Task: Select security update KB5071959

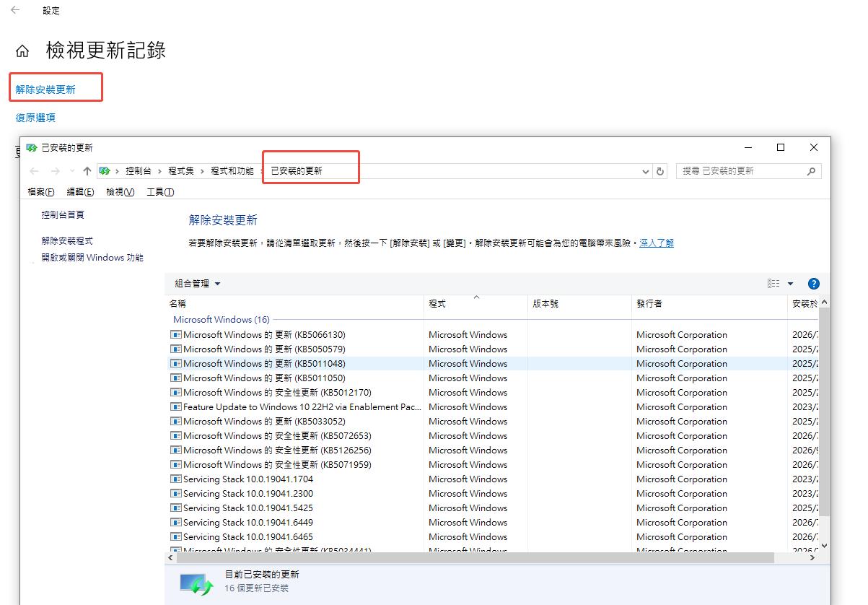Action: [x=494, y=465]
